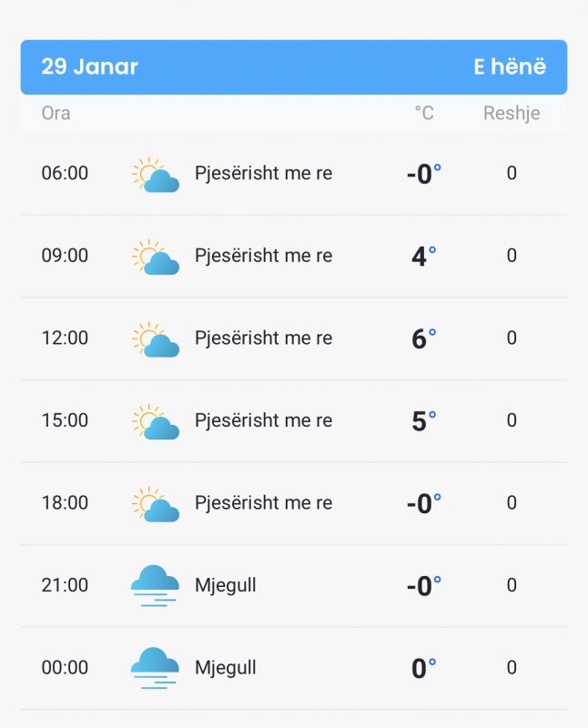Tap the E hënë day label
Image resolution: width=588 pixels, height=728 pixels.
[510, 66]
